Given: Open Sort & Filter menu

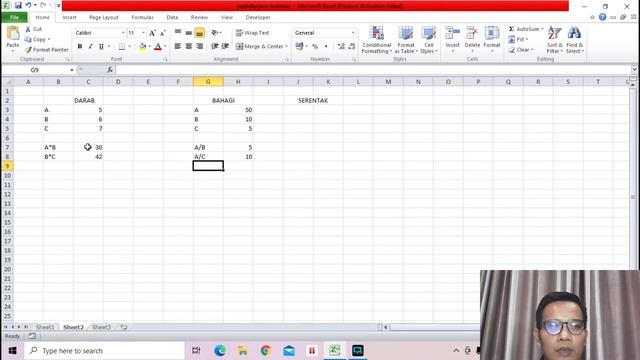Looking at the screenshot, I should coord(555,40).
